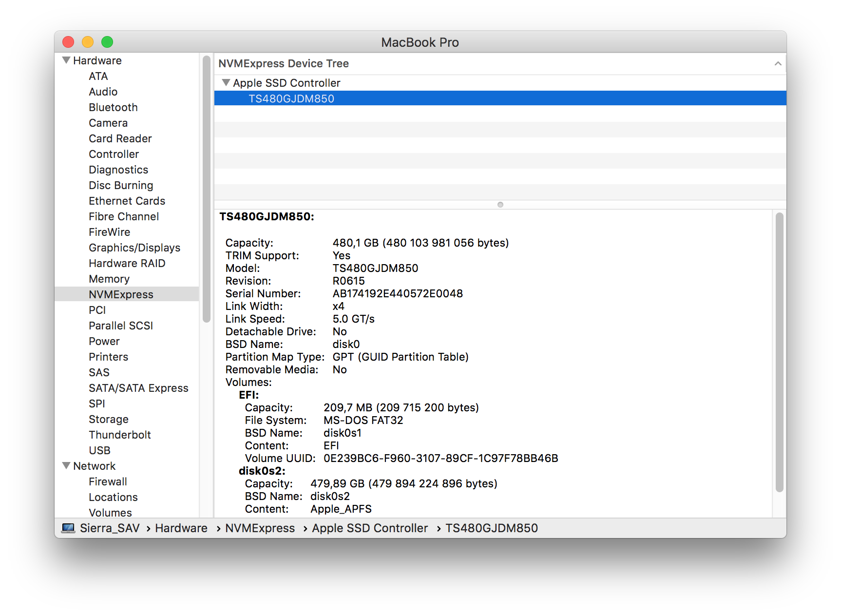This screenshot has height=616, width=841.
Task: Select the TS480GJDM850 device row
Action: [500, 98]
